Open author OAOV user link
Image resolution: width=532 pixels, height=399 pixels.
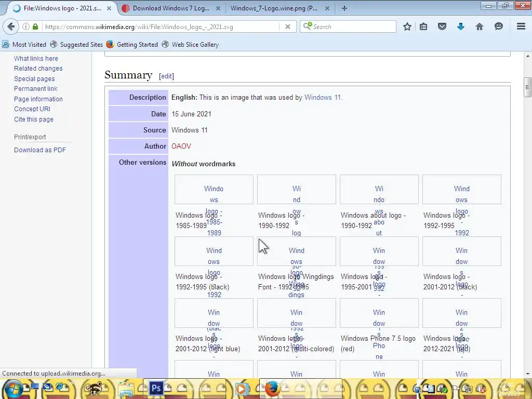181,146
